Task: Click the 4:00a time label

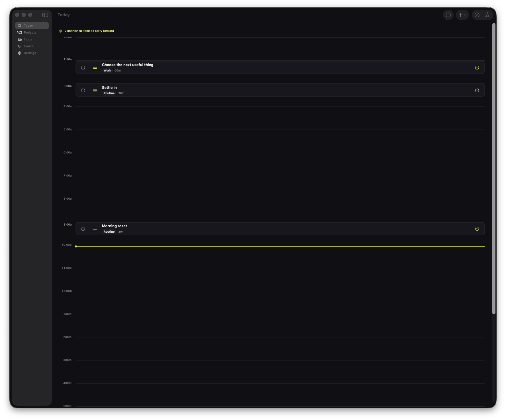Action: pyautogui.click(x=68, y=106)
